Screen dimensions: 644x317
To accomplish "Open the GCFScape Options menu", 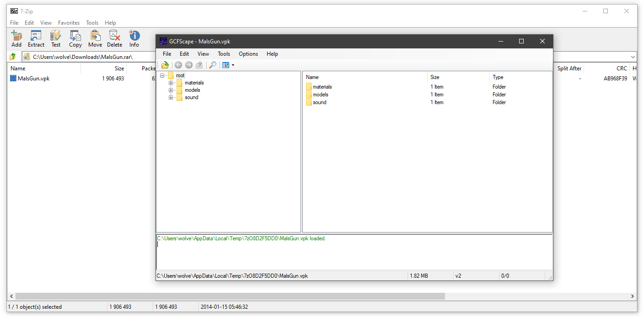I will (x=248, y=54).
